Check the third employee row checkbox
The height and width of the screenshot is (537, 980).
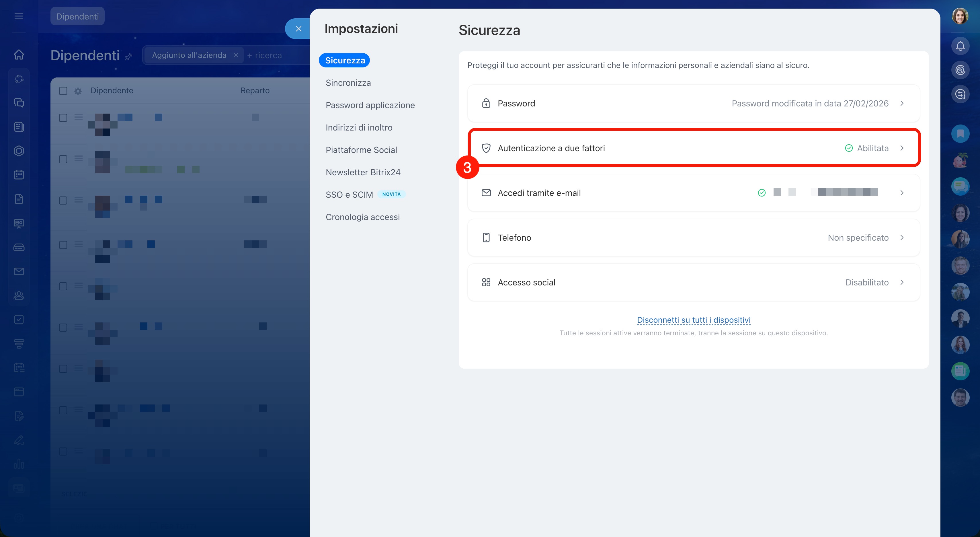63,201
